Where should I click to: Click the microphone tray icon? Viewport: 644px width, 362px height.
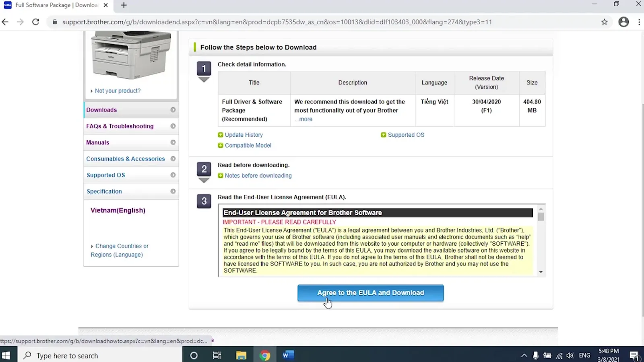click(536, 356)
